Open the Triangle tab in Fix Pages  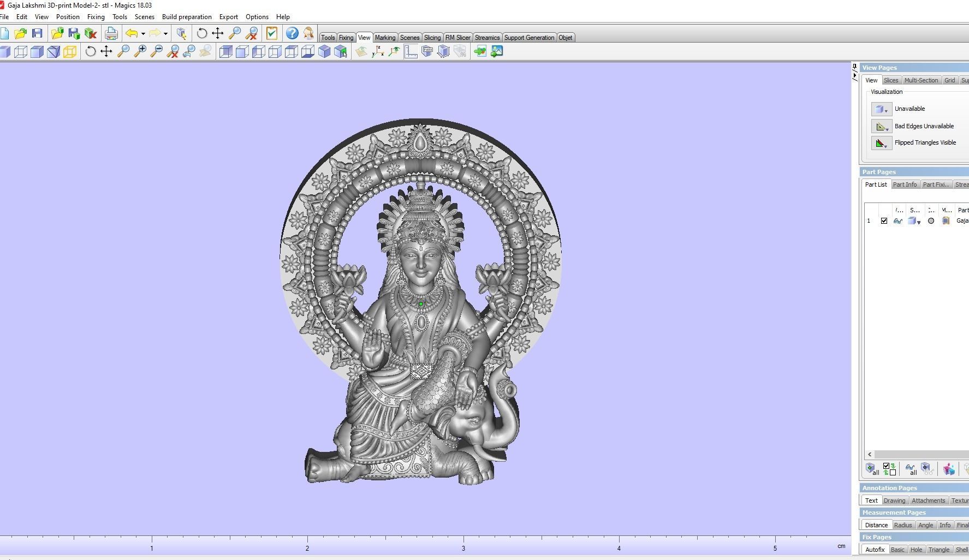(938, 550)
